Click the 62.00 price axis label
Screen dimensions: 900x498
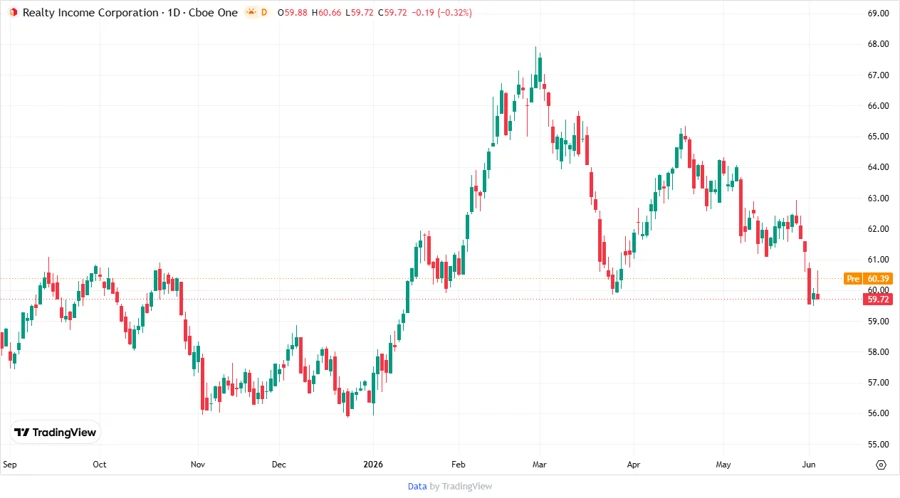pos(878,229)
